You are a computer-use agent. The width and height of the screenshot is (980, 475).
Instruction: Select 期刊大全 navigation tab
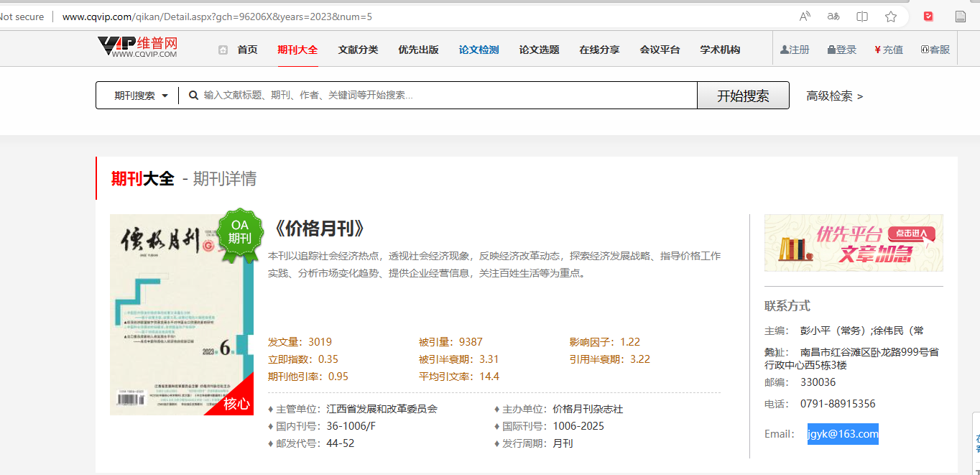coord(297,50)
